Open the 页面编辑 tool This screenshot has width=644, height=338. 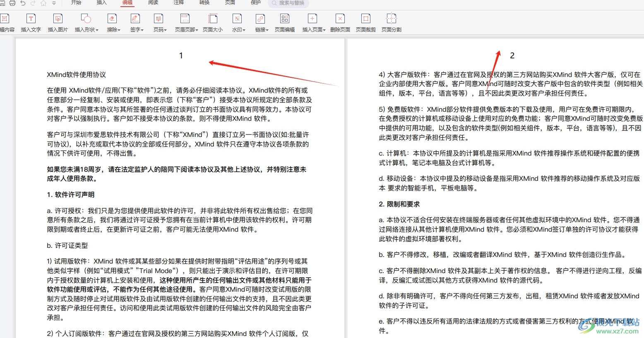point(285,23)
